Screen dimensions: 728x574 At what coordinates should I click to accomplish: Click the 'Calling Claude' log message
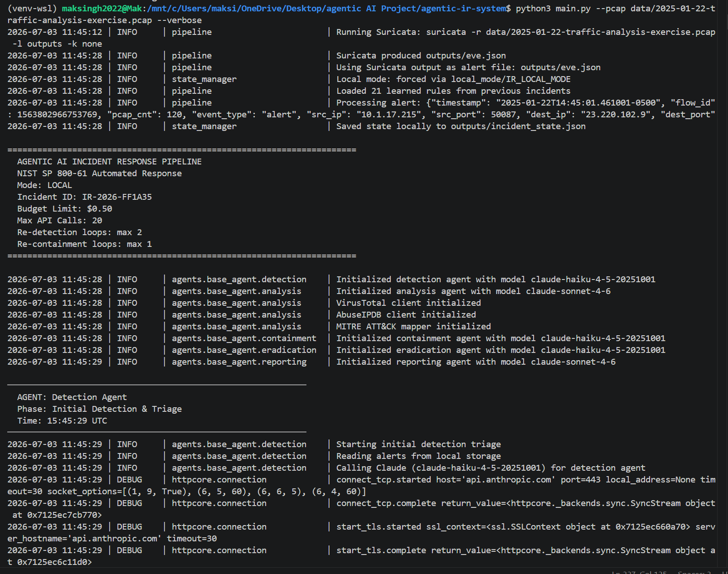(x=491, y=468)
